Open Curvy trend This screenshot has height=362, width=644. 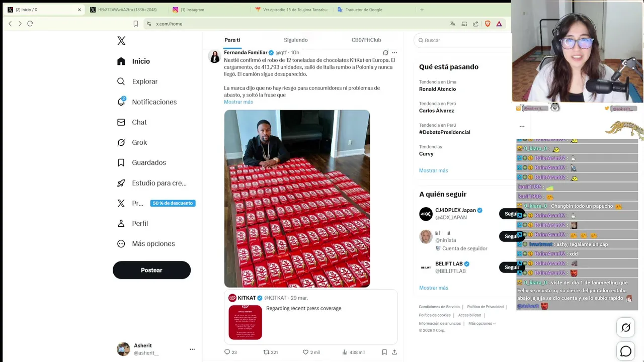(x=426, y=154)
